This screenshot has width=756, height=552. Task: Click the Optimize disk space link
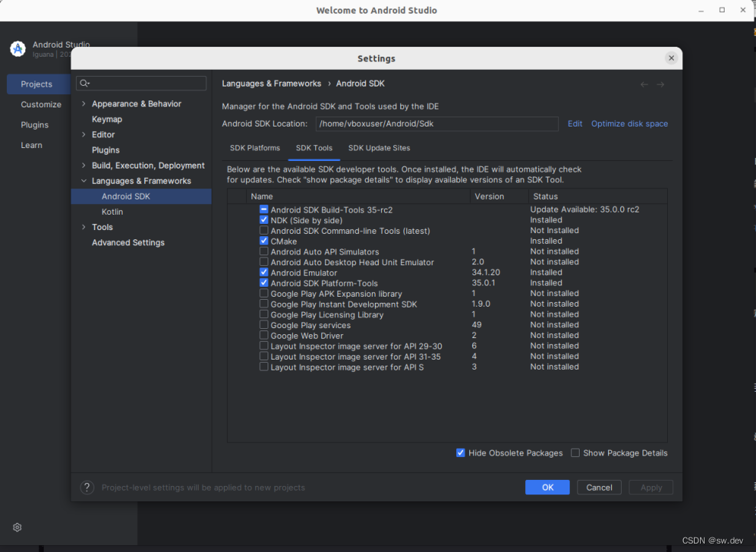pos(629,124)
